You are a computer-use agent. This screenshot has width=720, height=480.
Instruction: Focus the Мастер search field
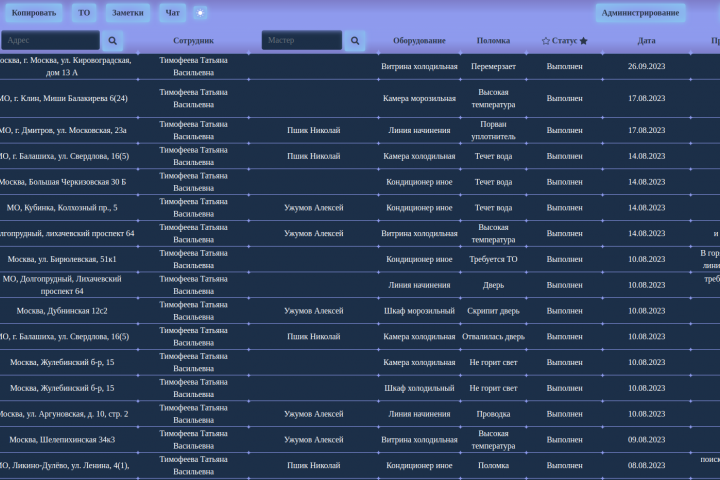[302, 40]
